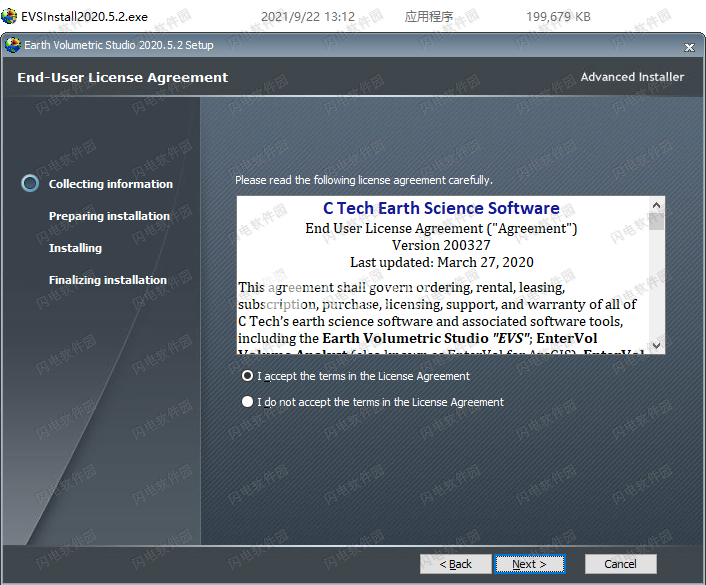Click the 'Finalizing installation' step label
Viewport: 706px width, 585px height.
point(108,280)
